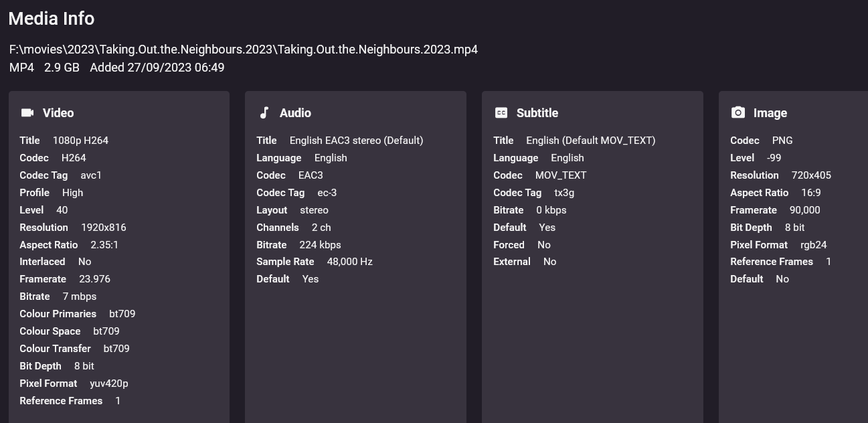Viewport: 868px width, 423px height.
Task: Click the 1920x816 resolution value
Action: tap(104, 228)
